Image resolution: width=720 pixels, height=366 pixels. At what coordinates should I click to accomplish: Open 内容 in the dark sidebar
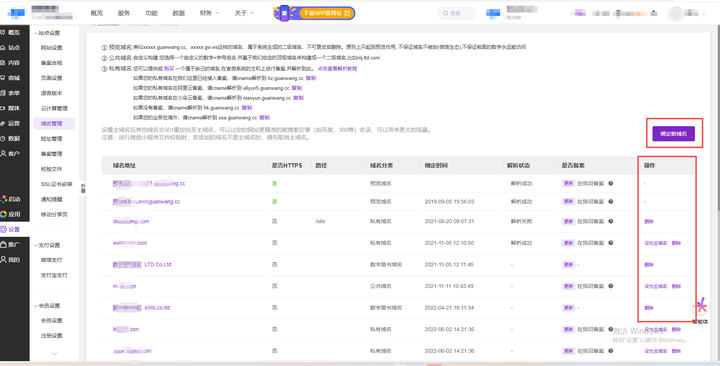(x=10, y=63)
